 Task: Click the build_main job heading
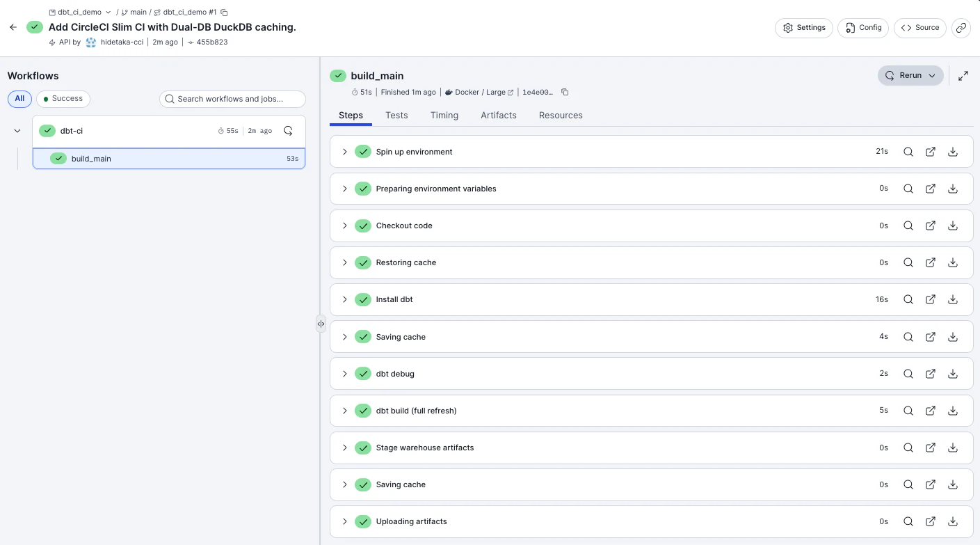[x=377, y=76]
